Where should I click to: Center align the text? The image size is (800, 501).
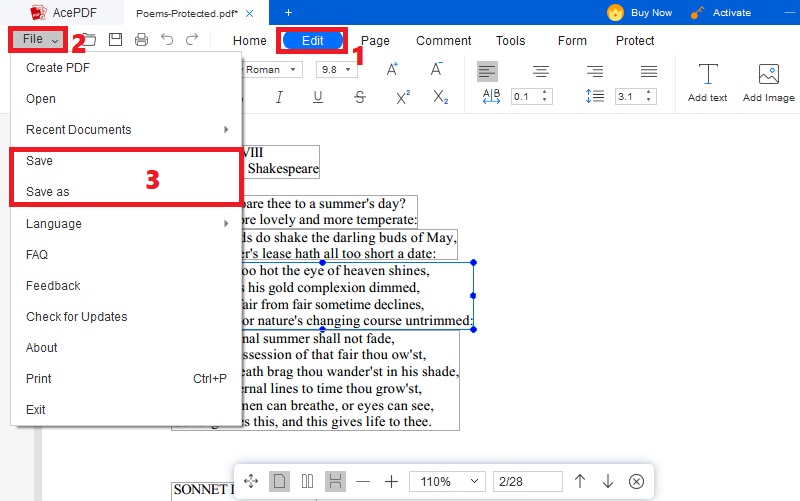tap(541, 71)
